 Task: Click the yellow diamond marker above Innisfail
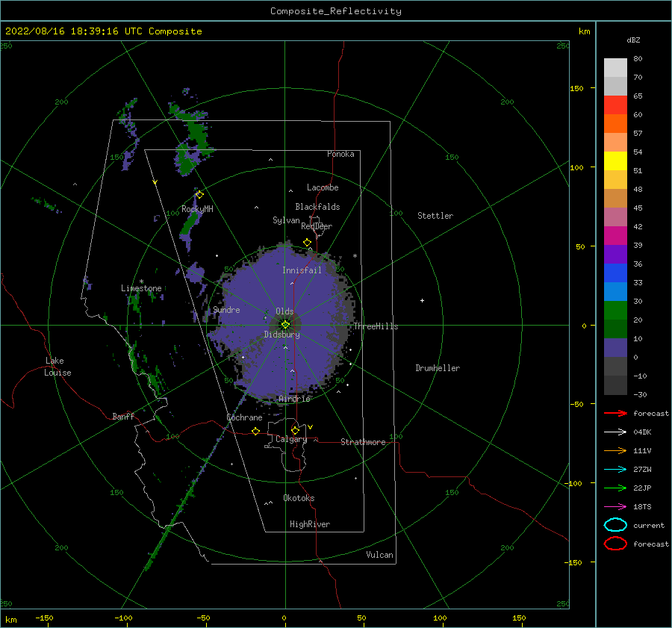point(307,242)
